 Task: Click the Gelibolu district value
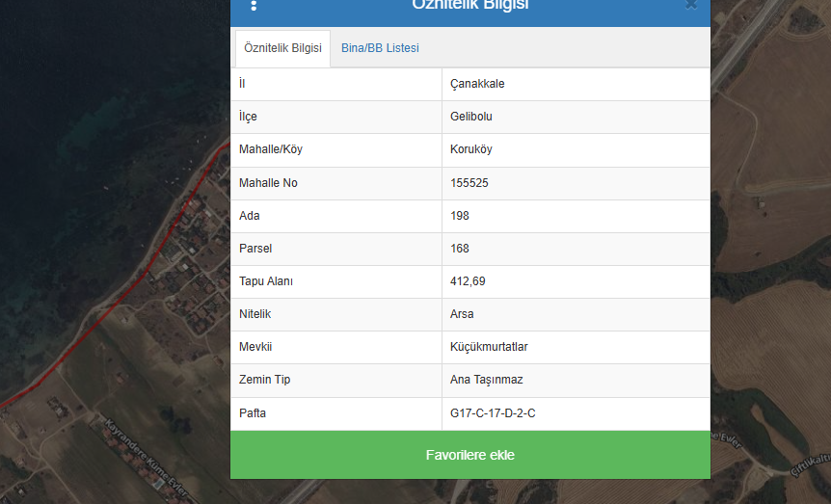coord(471,117)
